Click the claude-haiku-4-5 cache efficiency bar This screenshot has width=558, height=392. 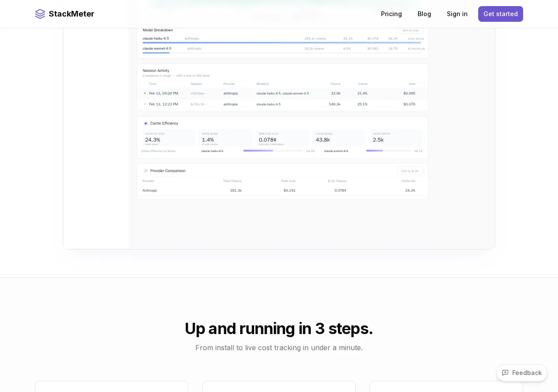click(258, 151)
